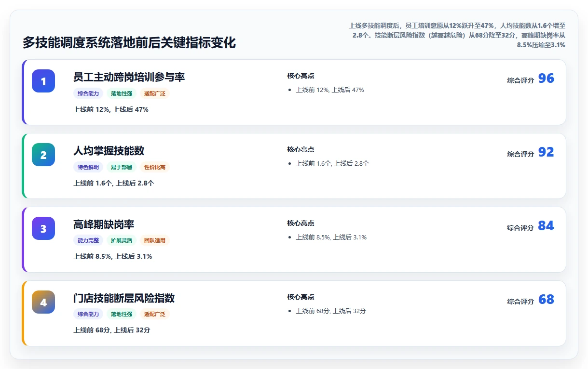
Task: Click 核心亮点 heading in 门店技能断层风险指数 card
Action: (x=301, y=297)
